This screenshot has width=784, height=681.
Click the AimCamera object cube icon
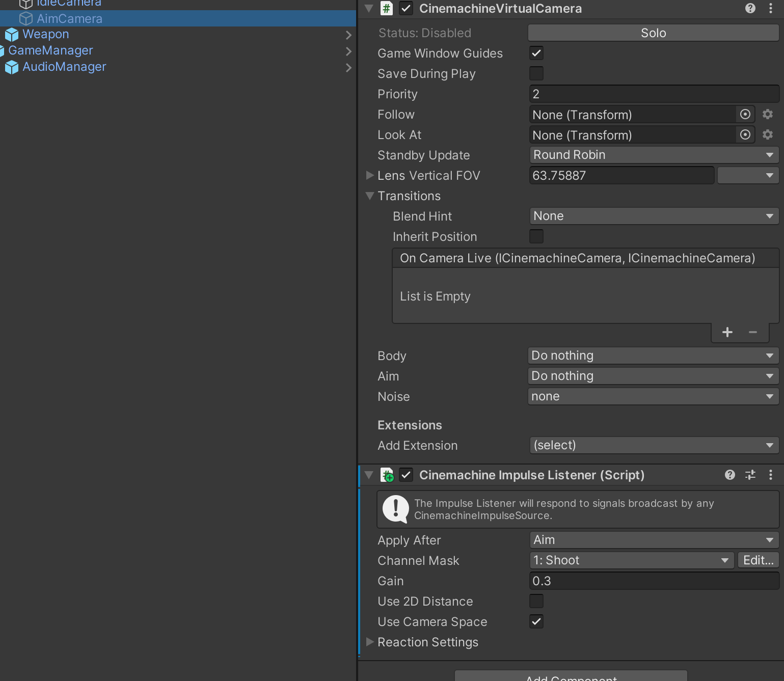pyautogui.click(x=26, y=19)
